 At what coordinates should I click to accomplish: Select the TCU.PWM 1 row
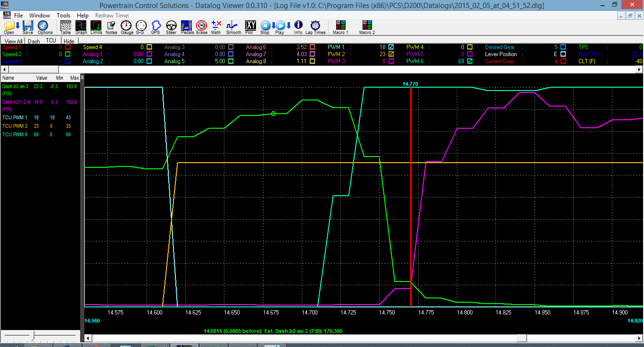(x=40, y=117)
